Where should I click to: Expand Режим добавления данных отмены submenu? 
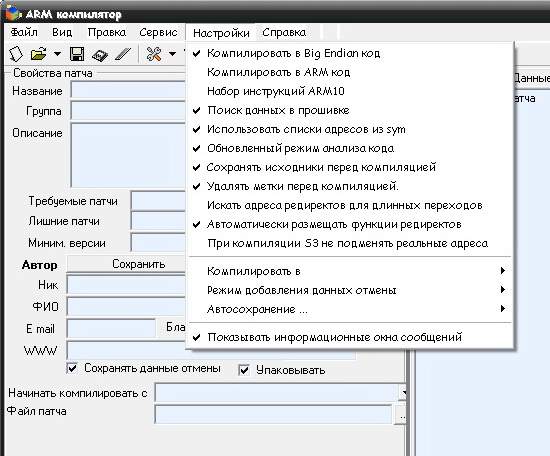[350, 290]
